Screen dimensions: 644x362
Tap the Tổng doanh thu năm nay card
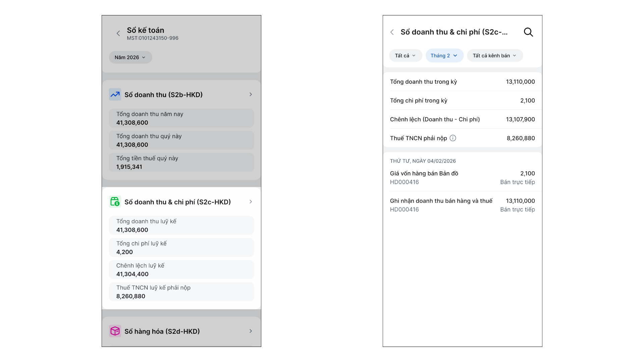pyautogui.click(x=181, y=118)
